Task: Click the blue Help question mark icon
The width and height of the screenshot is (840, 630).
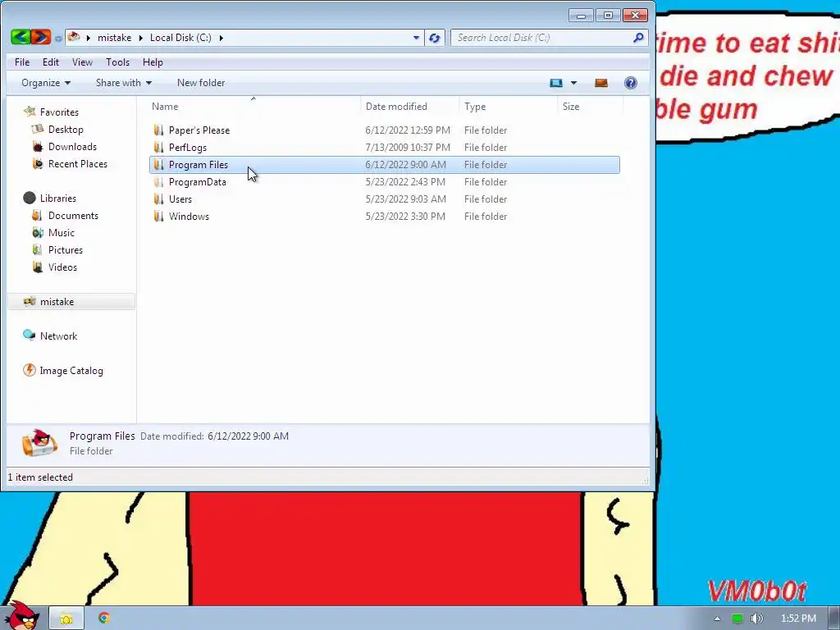Action: [631, 83]
